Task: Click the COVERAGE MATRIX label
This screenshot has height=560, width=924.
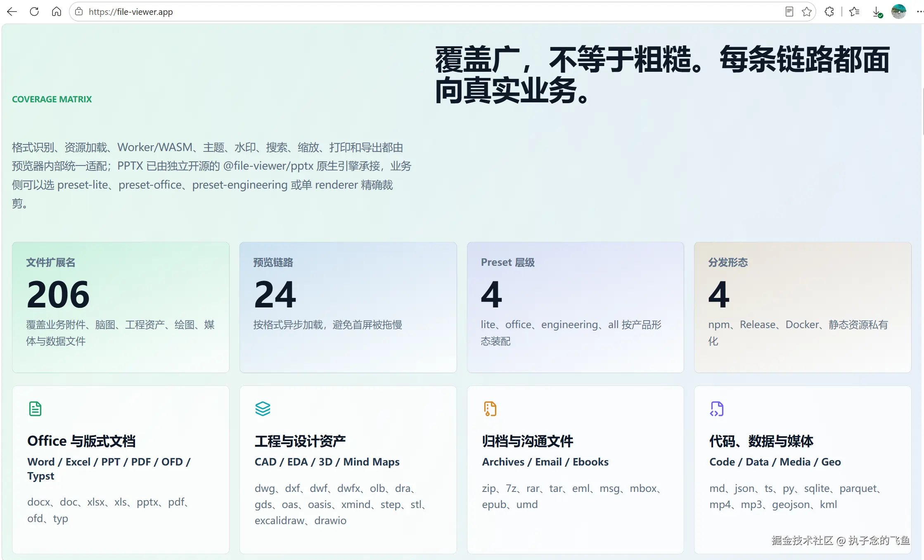Action: point(52,99)
